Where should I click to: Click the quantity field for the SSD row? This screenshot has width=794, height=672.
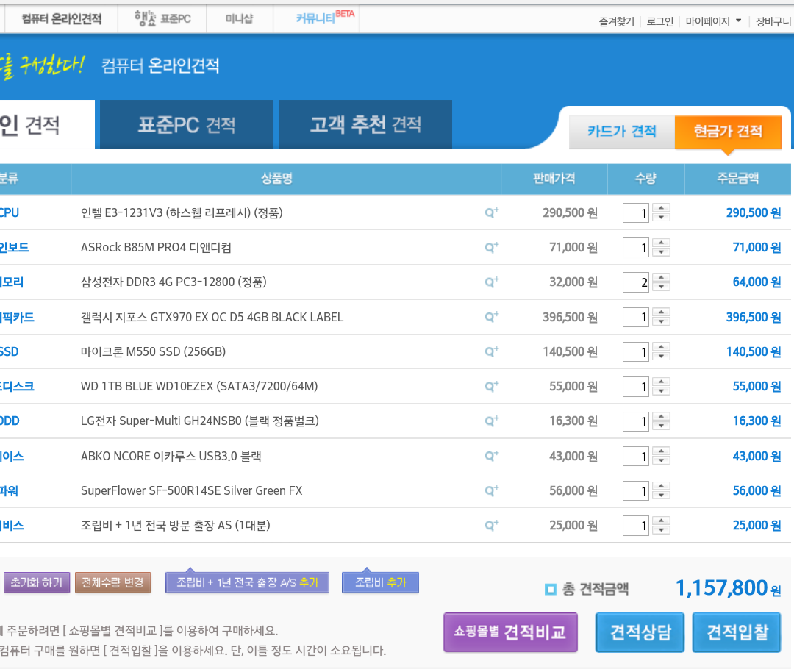tap(635, 352)
